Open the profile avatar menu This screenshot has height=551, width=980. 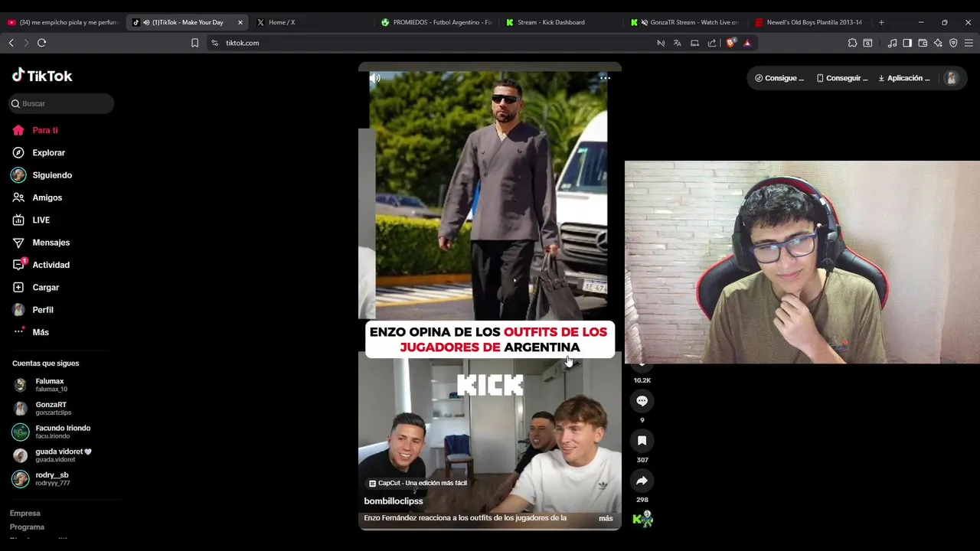pyautogui.click(x=951, y=78)
